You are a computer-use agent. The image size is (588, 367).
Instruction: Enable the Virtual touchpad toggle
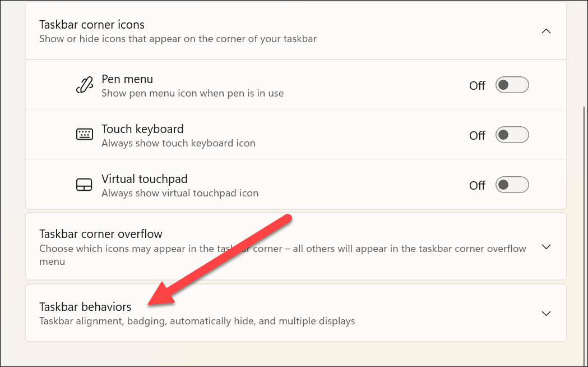point(511,185)
